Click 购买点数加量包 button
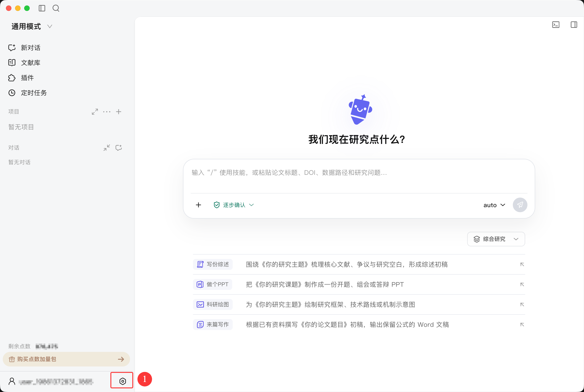 click(66, 359)
